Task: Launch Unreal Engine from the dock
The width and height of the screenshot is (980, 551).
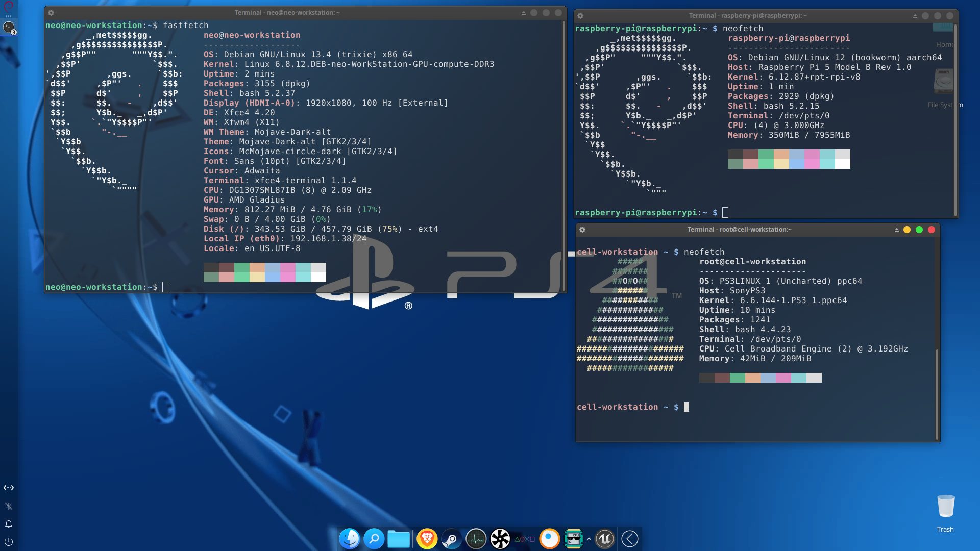Action: click(605, 539)
